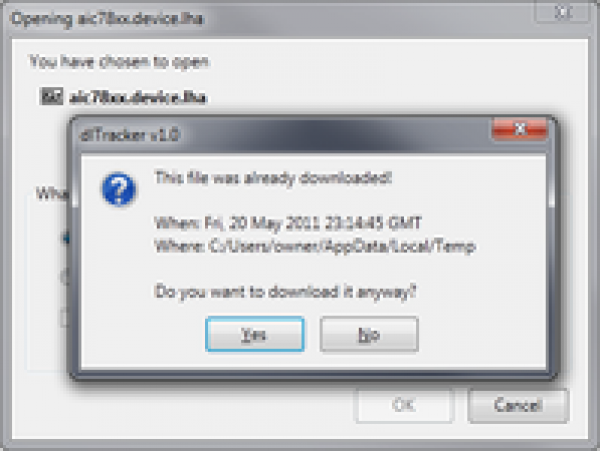
Task: Click the 'You have chosen to open' text
Action: (x=119, y=61)
